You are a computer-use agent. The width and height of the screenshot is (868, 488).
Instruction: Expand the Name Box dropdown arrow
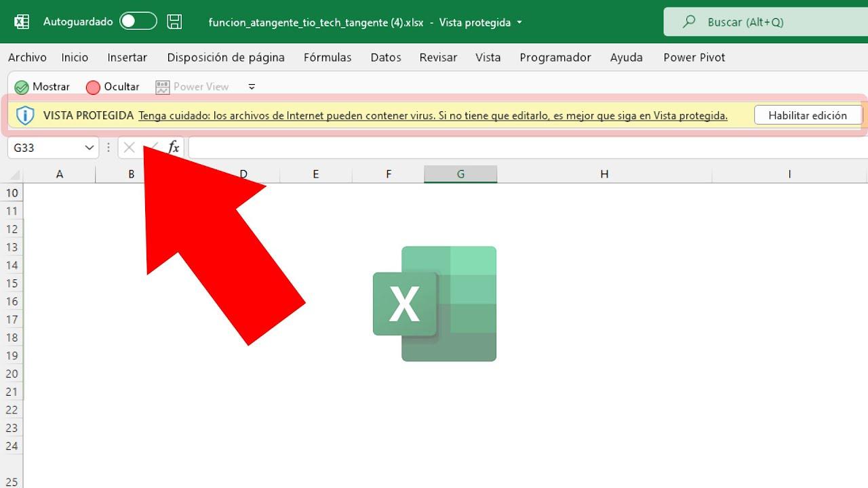[90, 148]
